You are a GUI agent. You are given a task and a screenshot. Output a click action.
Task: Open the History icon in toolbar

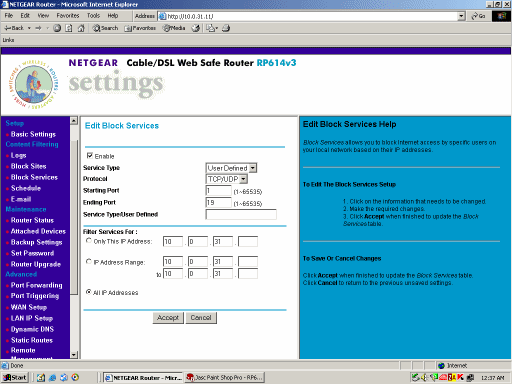click(x=196, y=28)
